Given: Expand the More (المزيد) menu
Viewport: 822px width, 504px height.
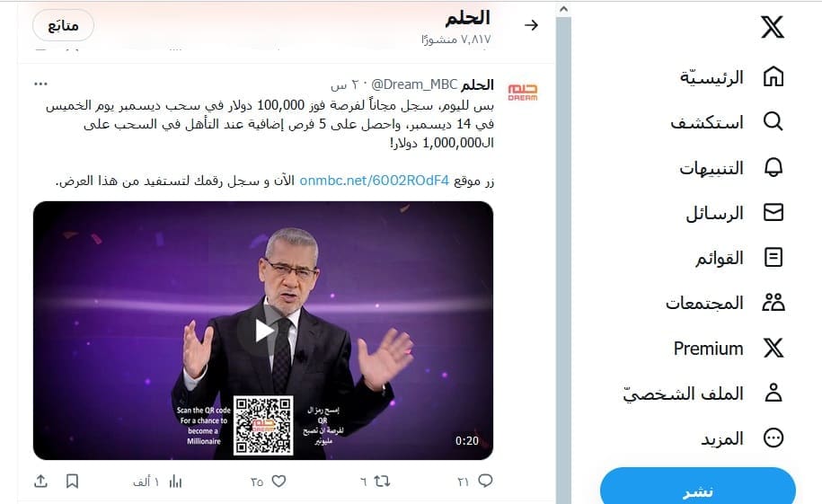Looking at the screenshot, I should click(742, 438).
